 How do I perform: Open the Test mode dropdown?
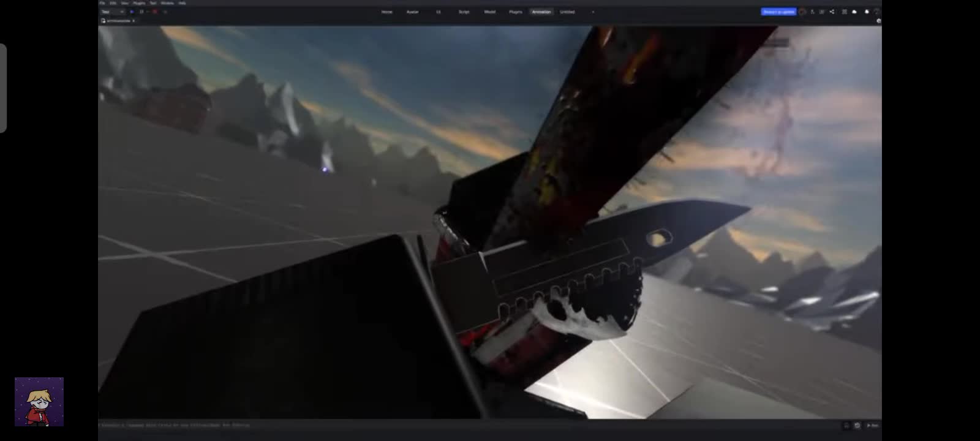tap(113, 12)
